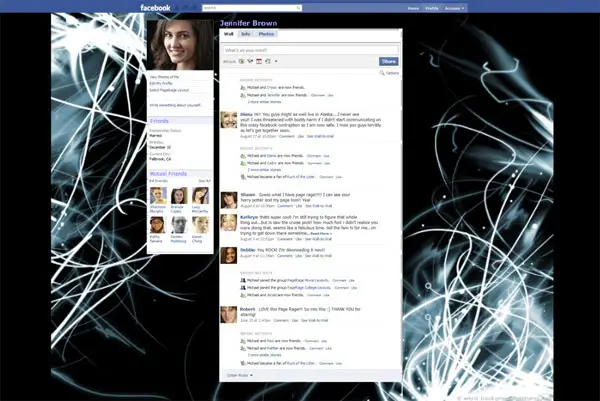This screenshot has height=401, width=600.
Task: Expand 'Read More' on Kathryn's post
Action: point(321,233)
